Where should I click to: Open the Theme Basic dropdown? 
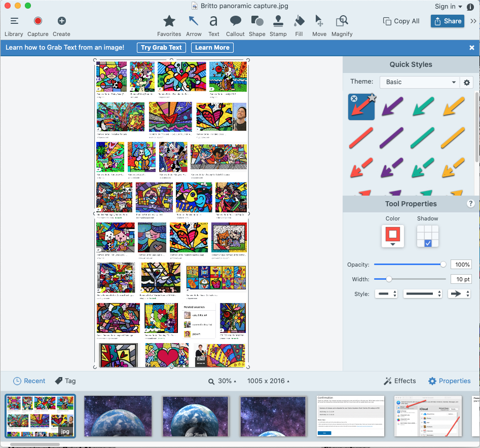(x=419, y=82)
